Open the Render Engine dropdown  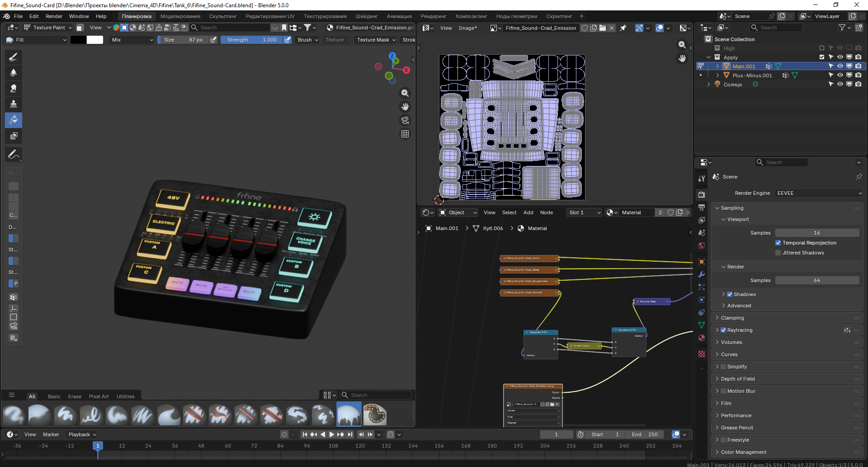[819, 193]
